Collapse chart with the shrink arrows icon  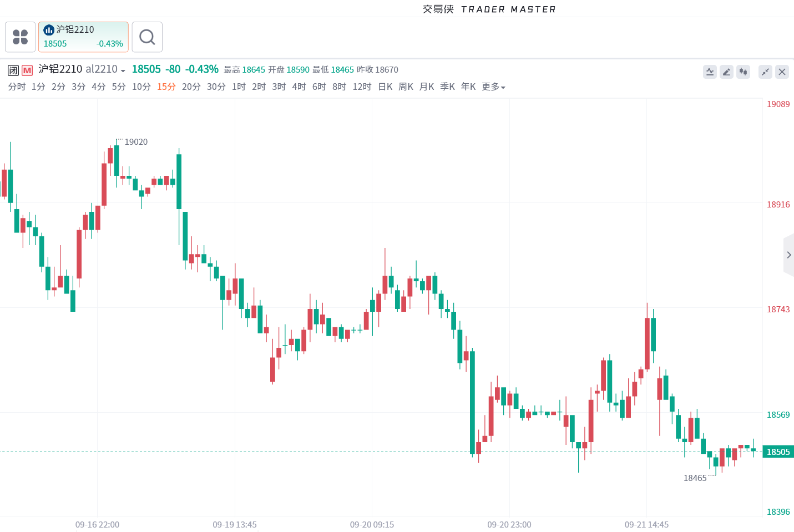click(x=765, y=72)
